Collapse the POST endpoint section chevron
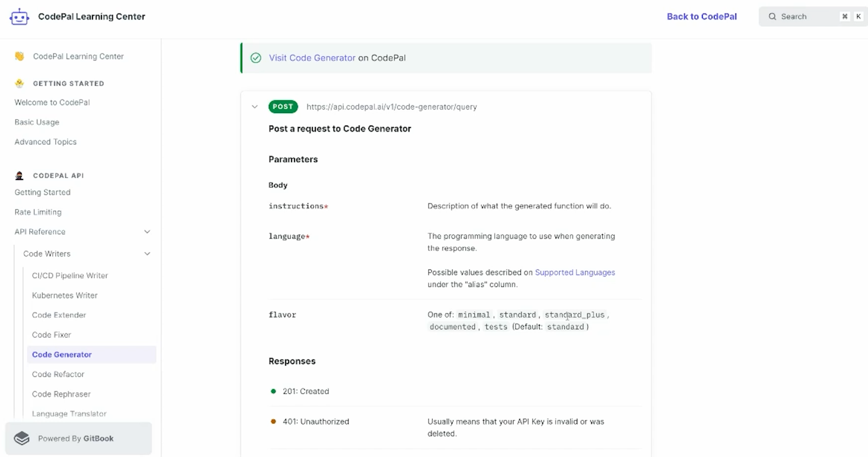The image size is (868, 457). [255, 107]
